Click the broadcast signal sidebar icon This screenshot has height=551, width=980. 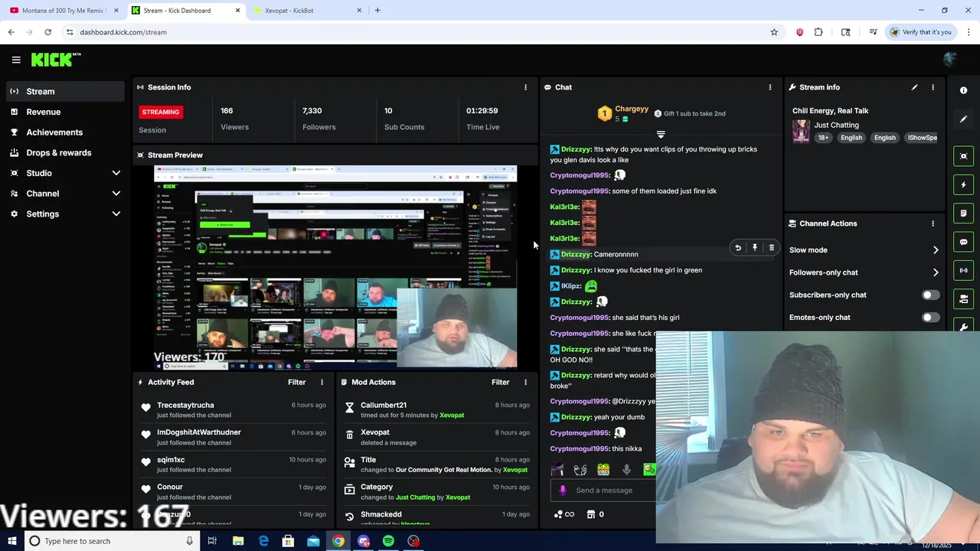pos(964,270)
